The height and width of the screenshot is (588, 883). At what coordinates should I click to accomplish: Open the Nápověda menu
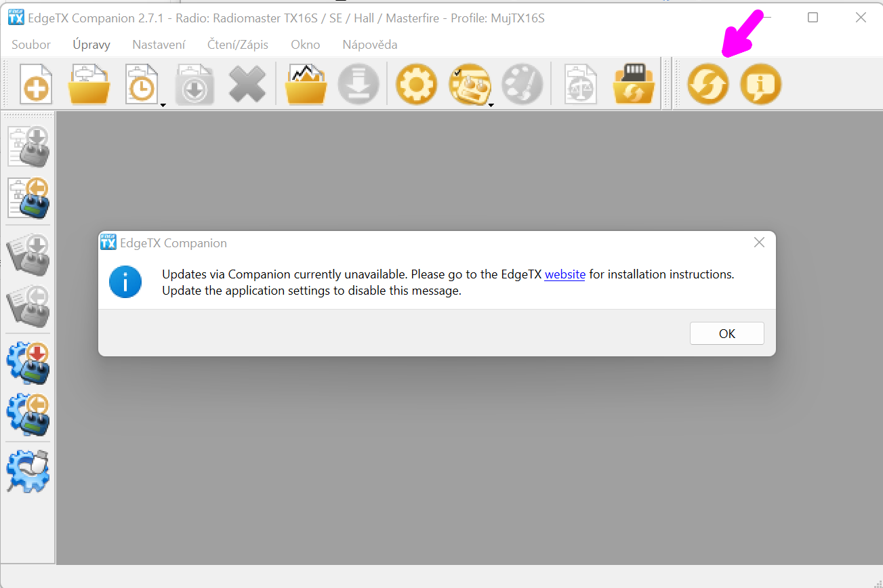[x=369, y=45]
